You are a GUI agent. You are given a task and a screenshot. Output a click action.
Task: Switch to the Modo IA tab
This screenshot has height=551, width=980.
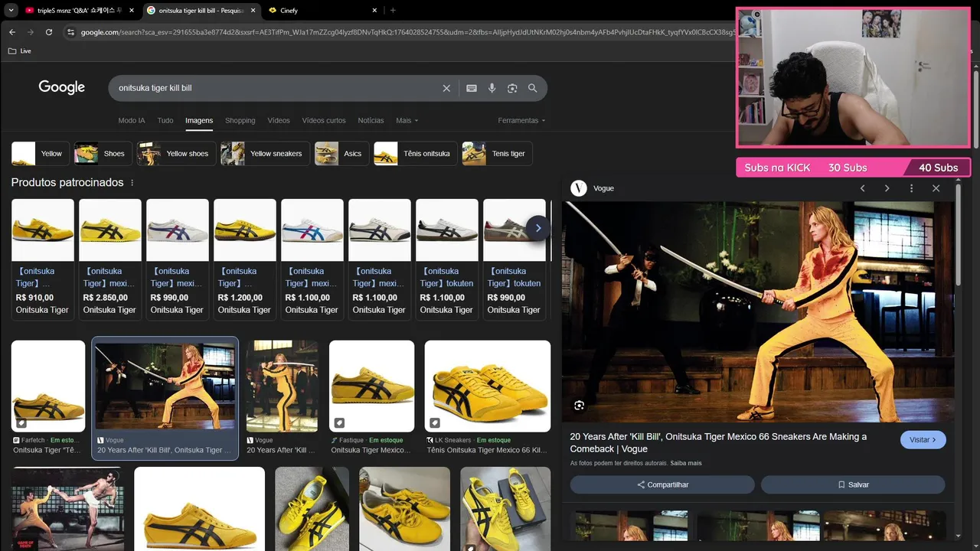tap(132, 120)
